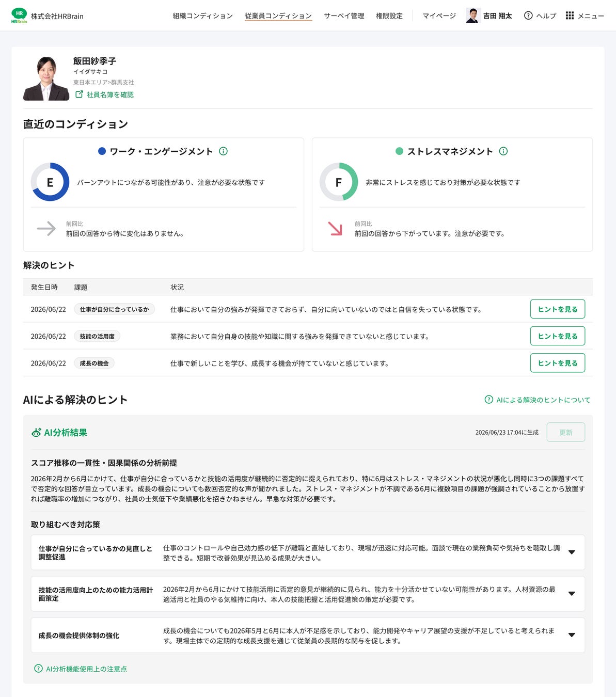Click 2026/06/23 17:04に生成 timestamp

coord(507,433)
